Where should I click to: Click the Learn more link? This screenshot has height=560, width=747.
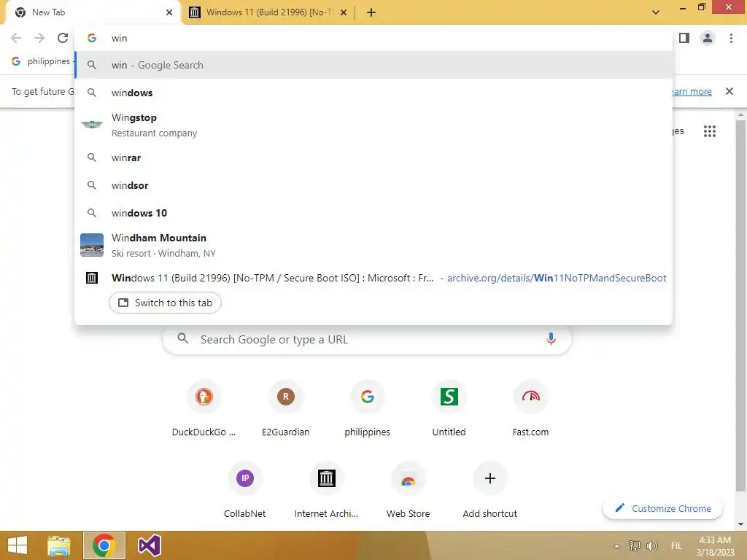point(692,91)
